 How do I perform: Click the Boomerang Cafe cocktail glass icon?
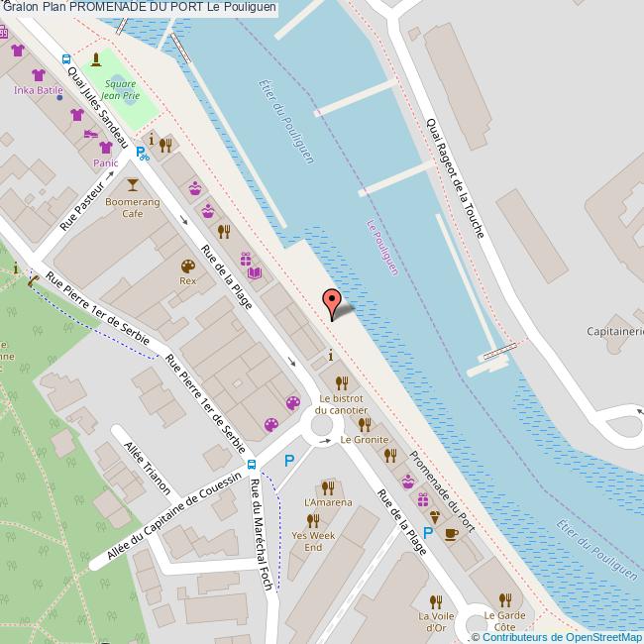[132, 185]
